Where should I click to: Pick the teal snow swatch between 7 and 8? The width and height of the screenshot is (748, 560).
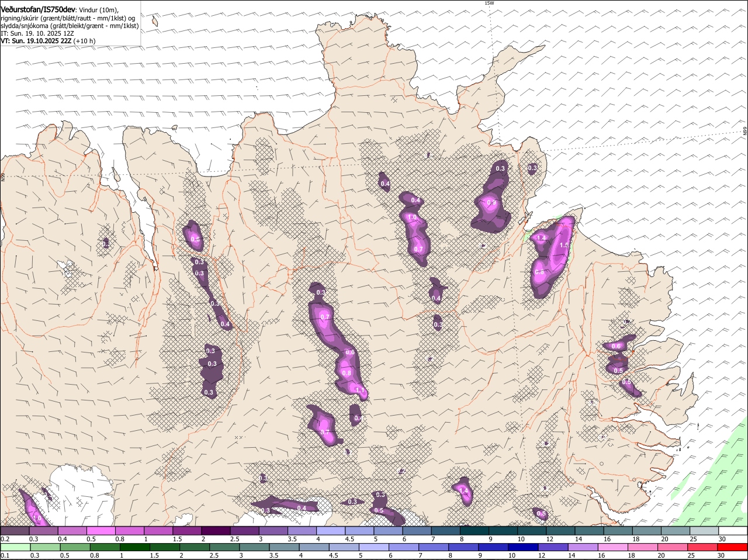click(x=445, y=531)
